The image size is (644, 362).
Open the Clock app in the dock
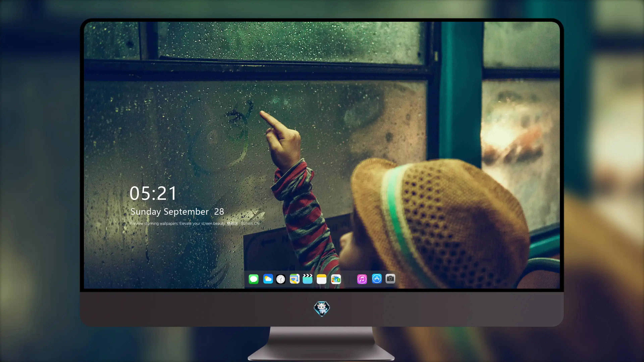pos(281,279)
